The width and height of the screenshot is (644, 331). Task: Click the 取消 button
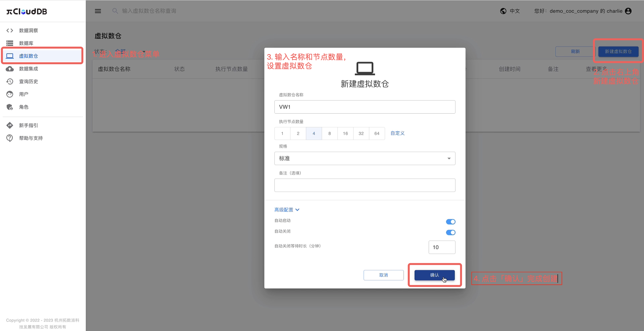pyautogui.click(x=384, y=275)
